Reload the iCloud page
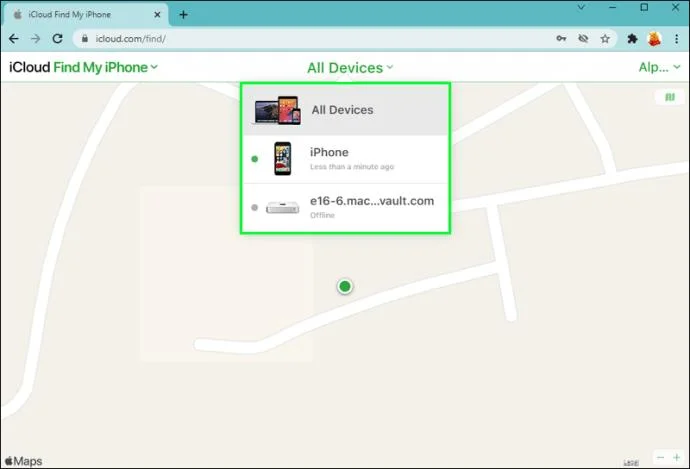This screenshot has height=469, width=690. [57, 39]
